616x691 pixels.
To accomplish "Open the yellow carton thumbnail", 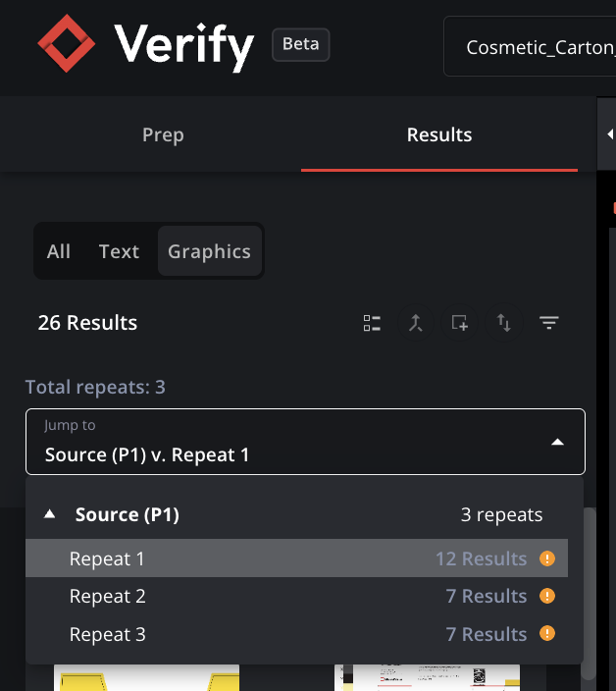I will (x=146, y=678).
